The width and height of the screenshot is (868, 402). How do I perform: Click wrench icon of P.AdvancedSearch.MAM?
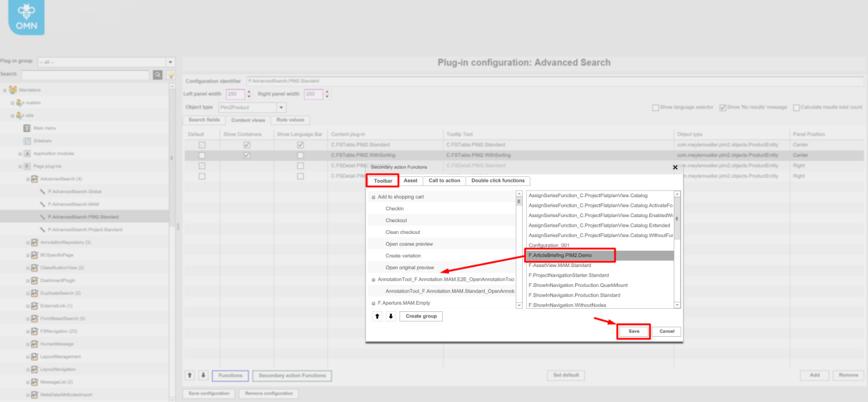(x=43, y=204)
